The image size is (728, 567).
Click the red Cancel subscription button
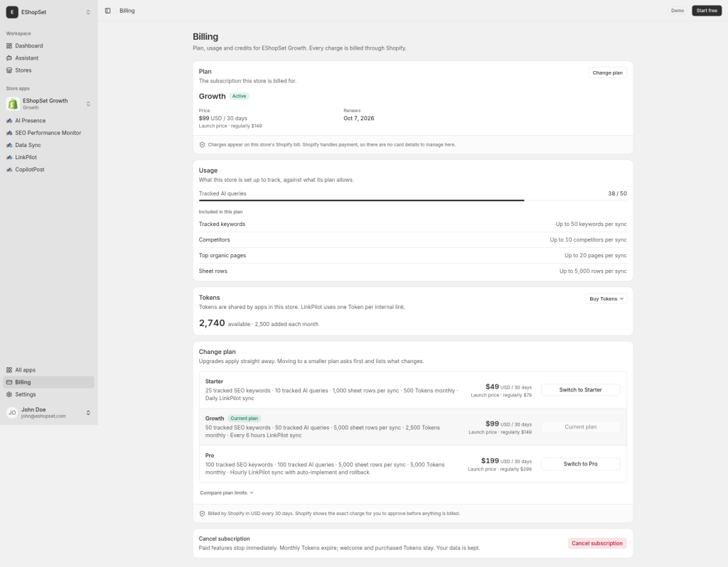597,544
